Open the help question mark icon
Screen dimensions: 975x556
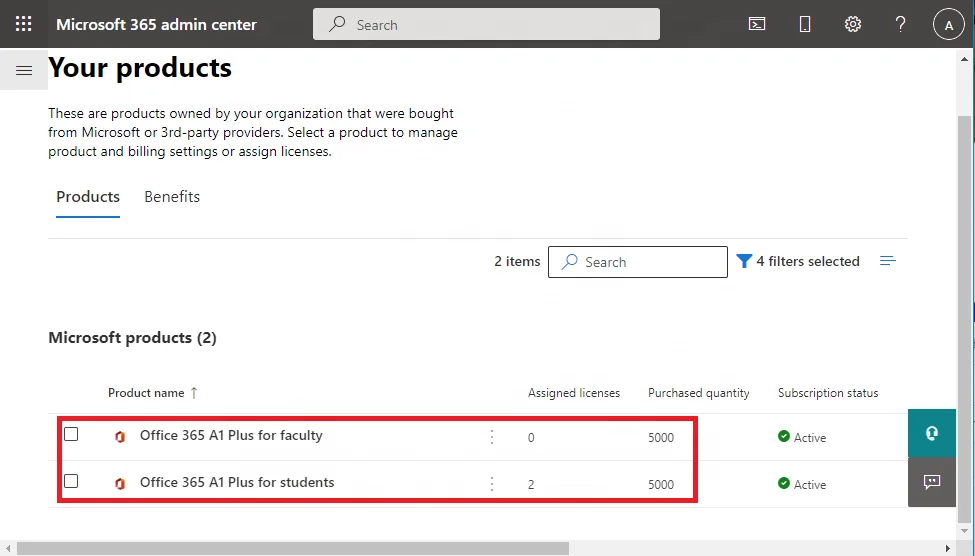point(900,24)
